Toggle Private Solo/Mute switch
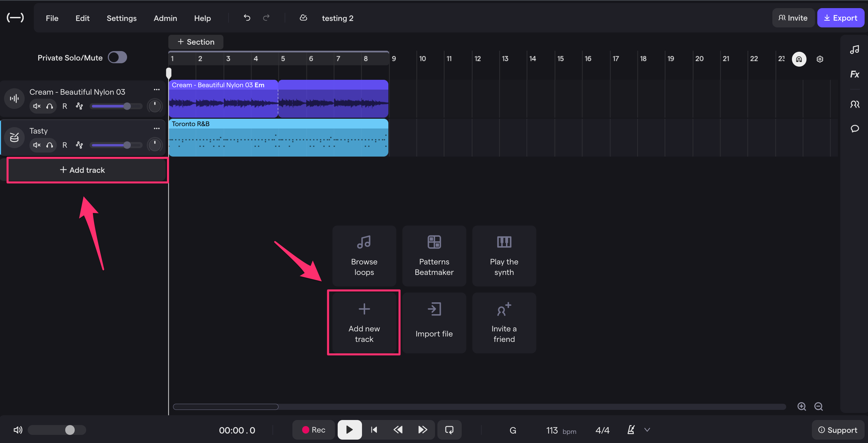868x443 pixels. point(117,57)
